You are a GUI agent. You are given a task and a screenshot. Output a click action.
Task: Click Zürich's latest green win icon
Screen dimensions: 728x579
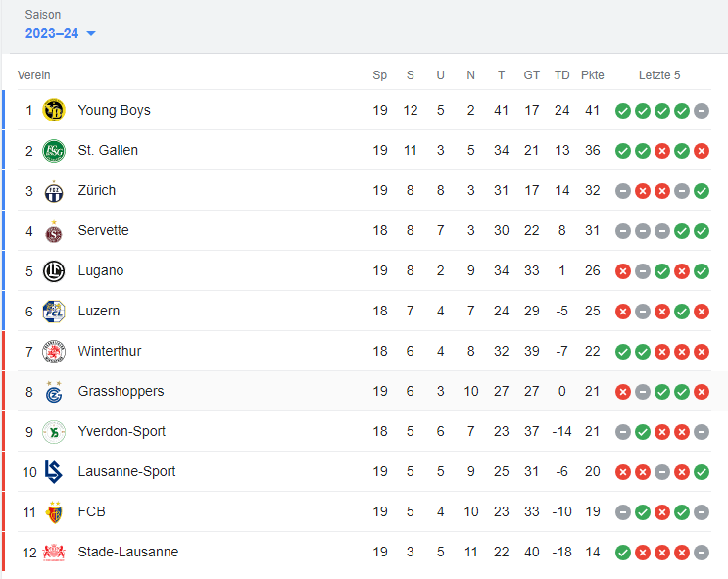click(702, 191)
